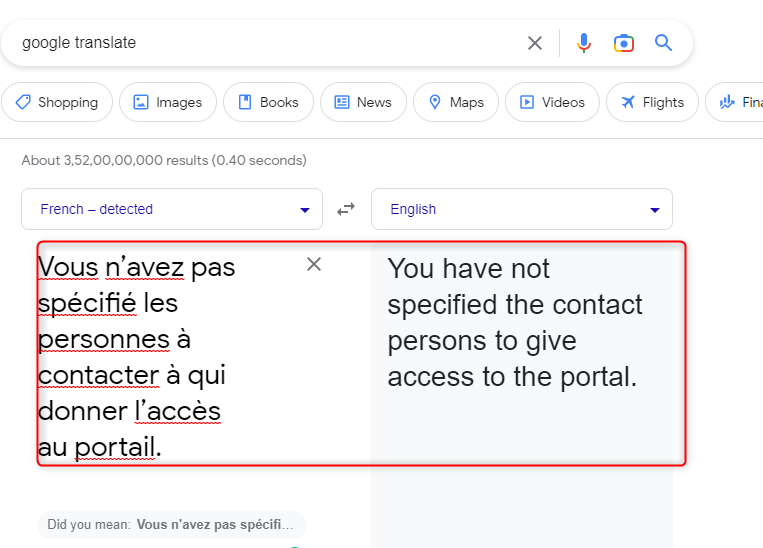The height and width of the screenshot is (548, 763).
Task: Open the Flights airplane filter
Action: pos(653,102)
